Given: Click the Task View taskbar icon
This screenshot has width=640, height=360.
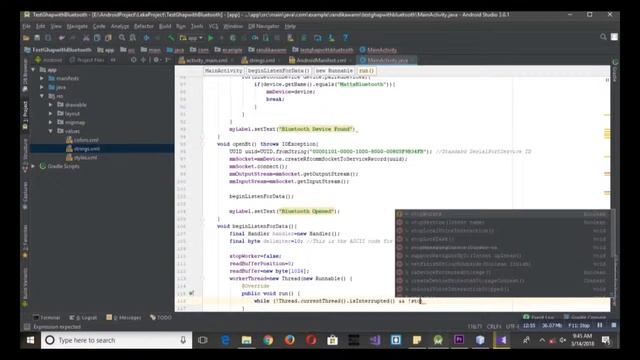Looking at the screenshot, I should (x=203, y=340).
